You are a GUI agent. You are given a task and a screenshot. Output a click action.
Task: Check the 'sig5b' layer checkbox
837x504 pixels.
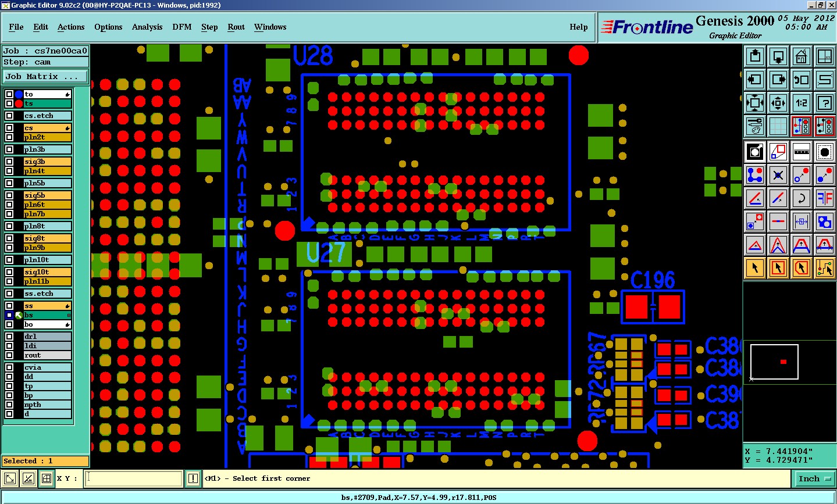pos(9,195)
